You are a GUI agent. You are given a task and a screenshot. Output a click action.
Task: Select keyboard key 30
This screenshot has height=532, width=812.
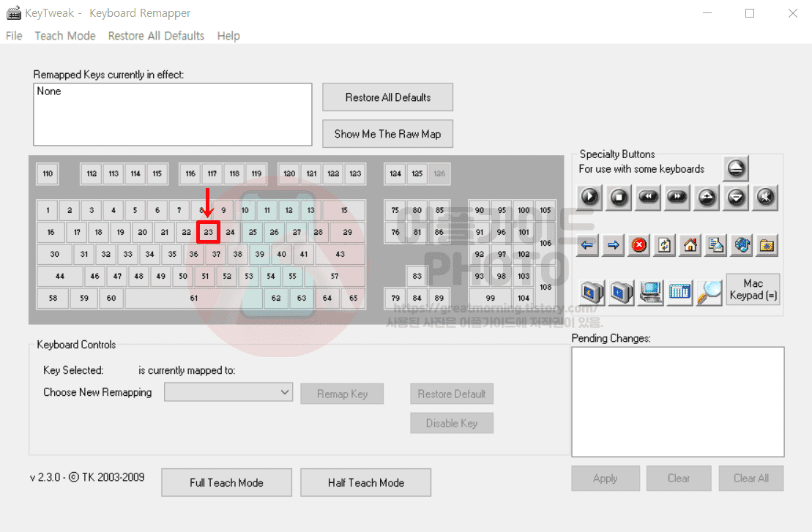click(54, 254)
